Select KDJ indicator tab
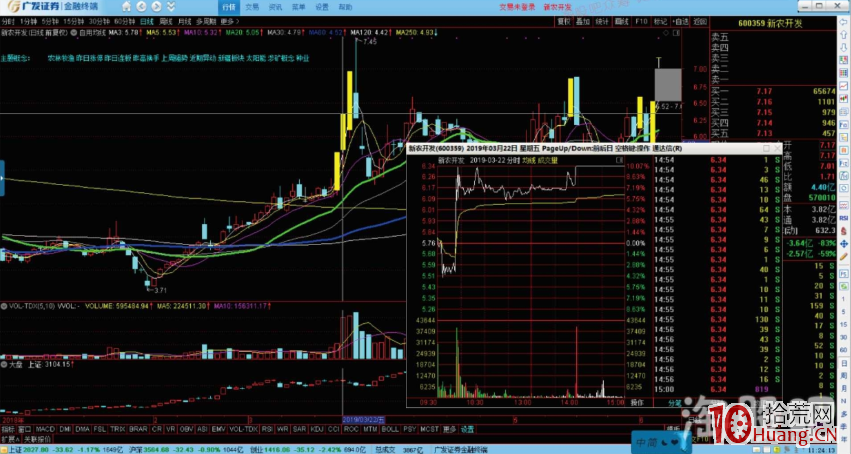 [x=316, y=429]
